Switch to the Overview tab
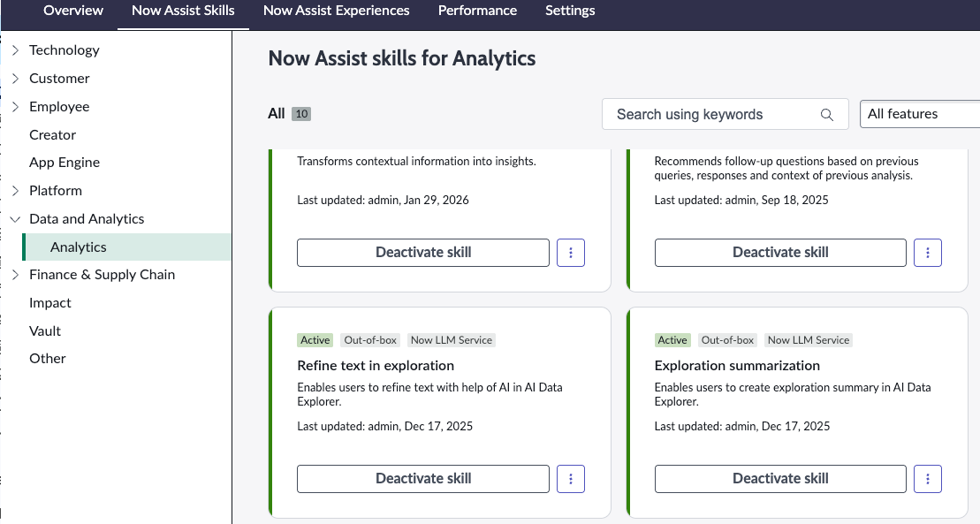This screenshot has height=524, width=980. point(73,11)
